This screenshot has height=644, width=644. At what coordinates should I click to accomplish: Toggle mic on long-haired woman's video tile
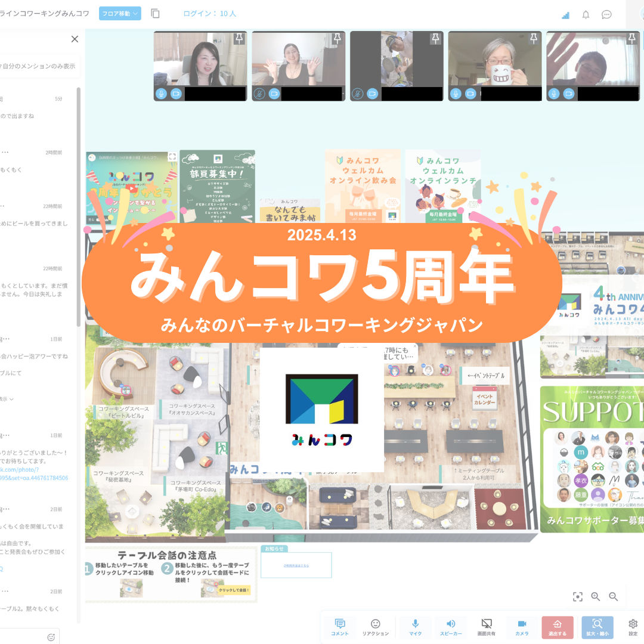point(161,94)
